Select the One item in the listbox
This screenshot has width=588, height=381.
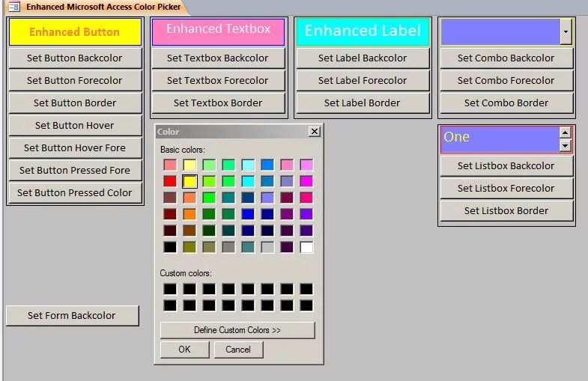456,137
